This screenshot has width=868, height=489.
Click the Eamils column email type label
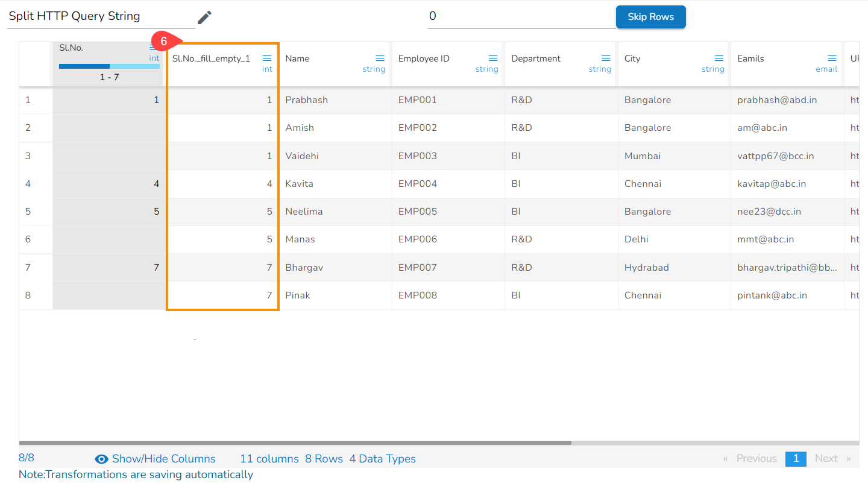(826, 69)
